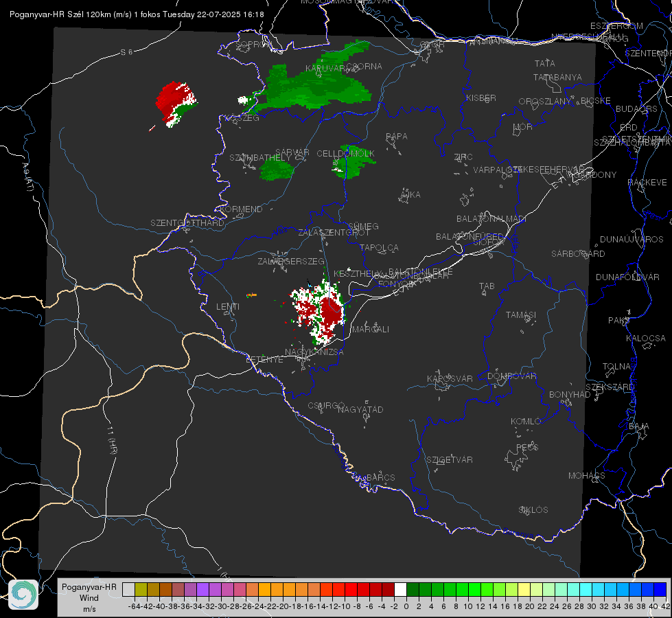This screenshot has height=618, width=672.
Task: Click the CSURGO label
Action: coord(326,405)
